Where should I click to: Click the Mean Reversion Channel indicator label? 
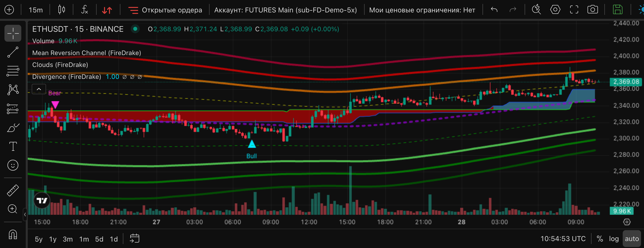click(x=86, y=53)
